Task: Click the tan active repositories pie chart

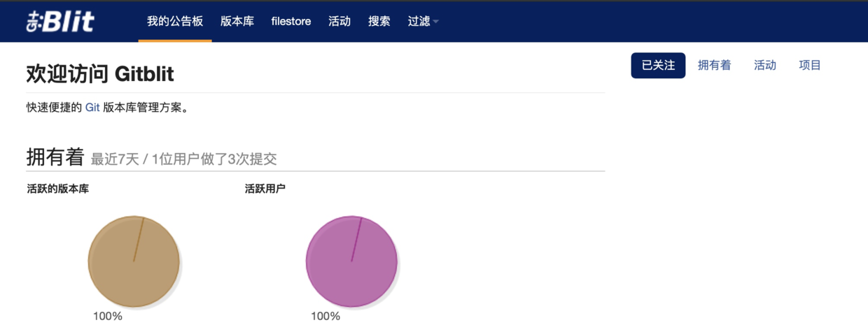Action: (x=134, y=262)
